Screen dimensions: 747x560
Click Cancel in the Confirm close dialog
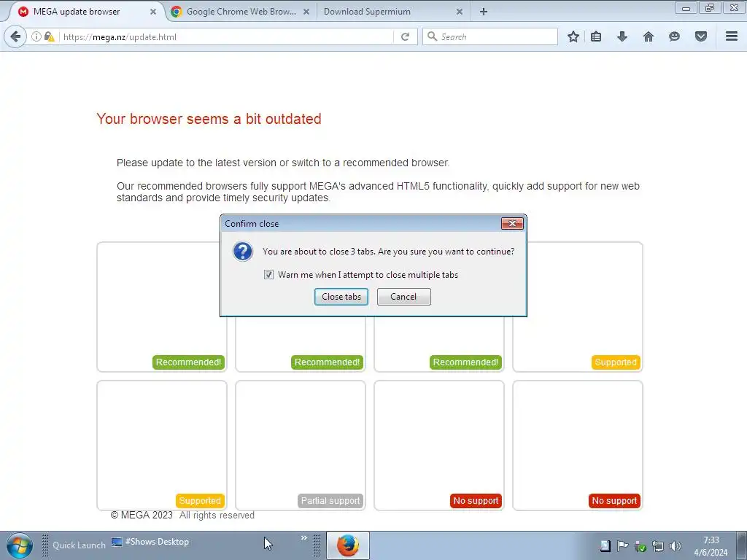tap(403, 297)
